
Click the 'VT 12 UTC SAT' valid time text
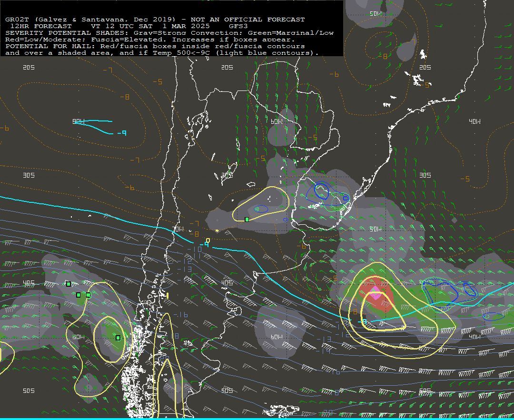point(122,26)
